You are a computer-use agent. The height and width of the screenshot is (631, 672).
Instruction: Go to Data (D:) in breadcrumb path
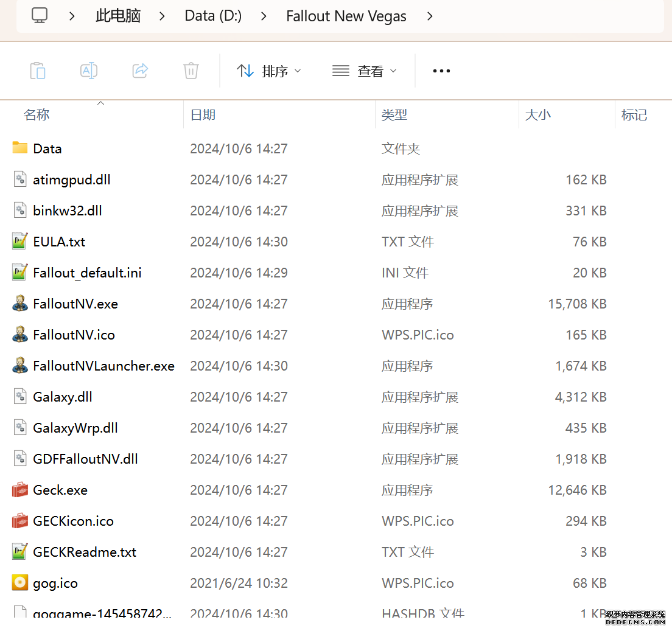coord(213,16)
